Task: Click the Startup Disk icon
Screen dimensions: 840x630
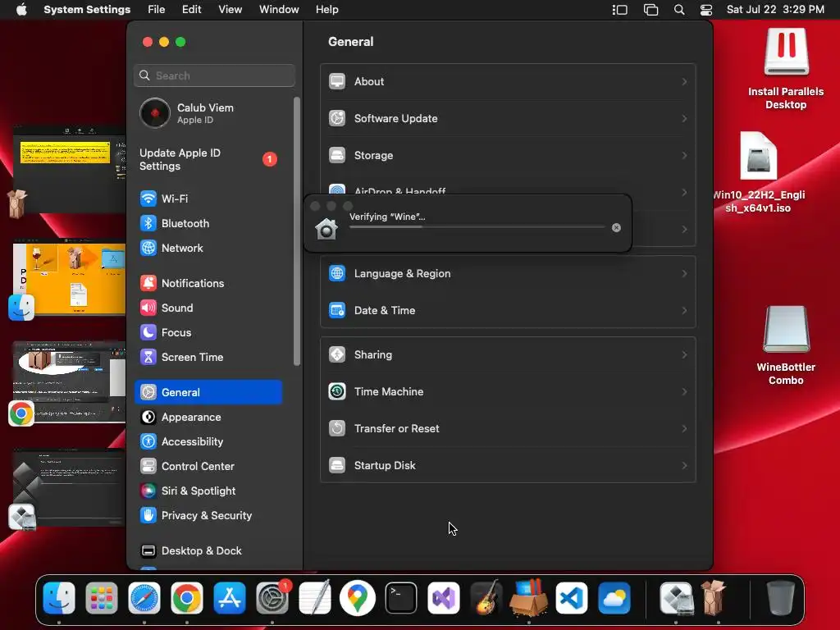Action: coord(337,466)
